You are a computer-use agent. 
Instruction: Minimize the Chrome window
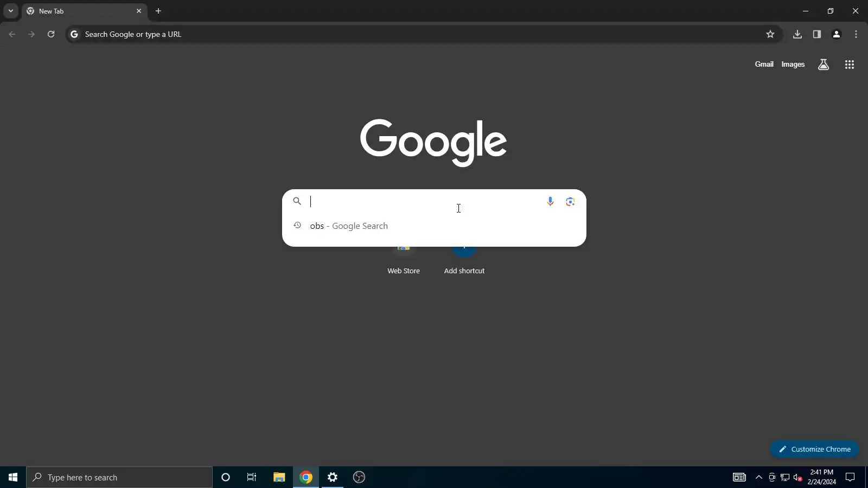coord(806,11)
